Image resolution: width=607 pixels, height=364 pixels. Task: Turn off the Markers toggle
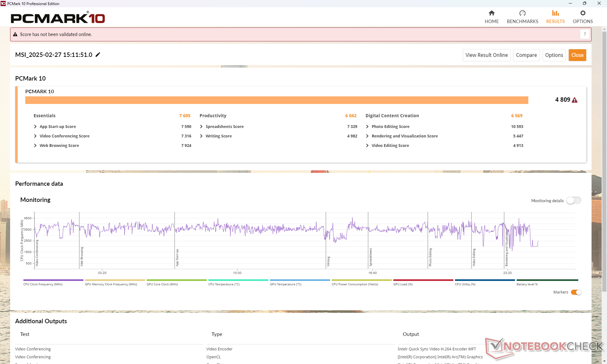576,292
